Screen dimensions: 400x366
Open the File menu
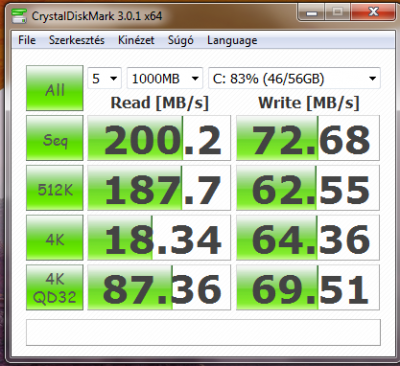point(27,40)
